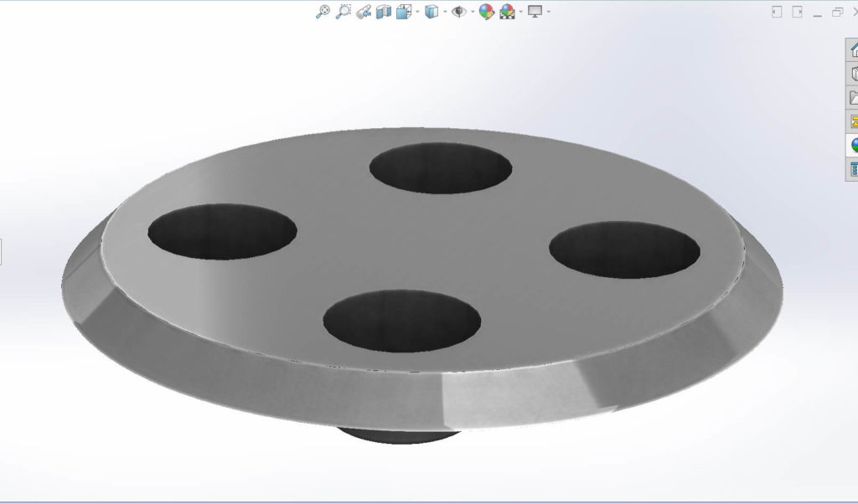This screenshot has width=858, height=504.
Task: Open the Edit Appearance color-ball tool
Action: click(x=487, y=12)
